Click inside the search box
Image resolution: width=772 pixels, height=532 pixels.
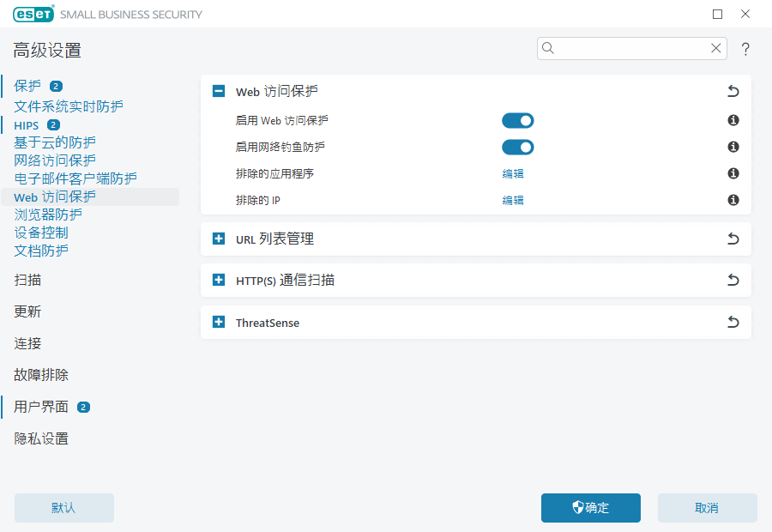632,48
